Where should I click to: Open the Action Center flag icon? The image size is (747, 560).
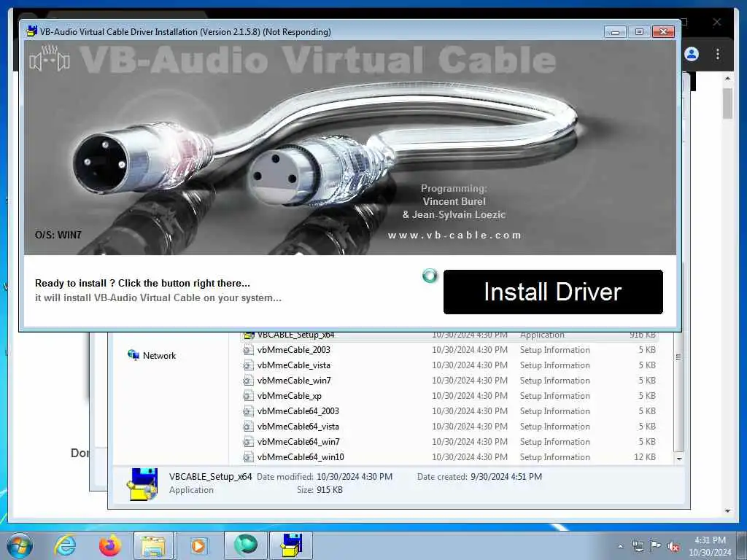[656, 546]
